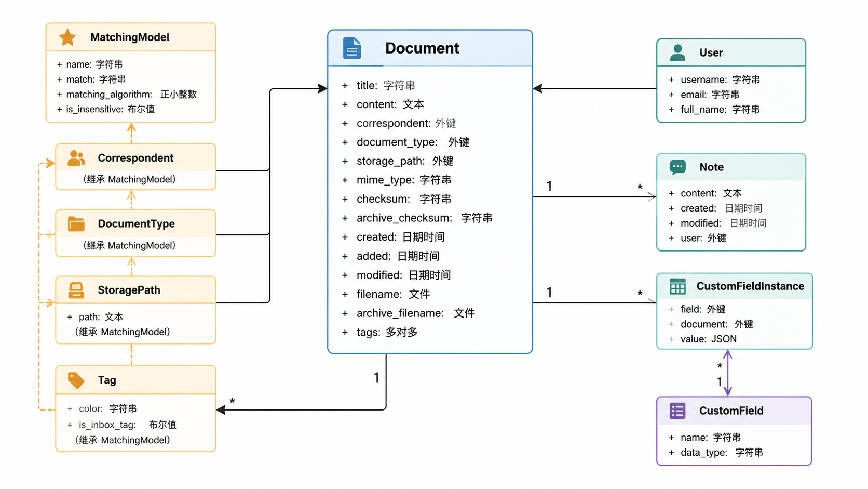The image size is (868, 489).
Task: Click MatchingModel's 'name: 字符串' attribute
Action: 90,64
